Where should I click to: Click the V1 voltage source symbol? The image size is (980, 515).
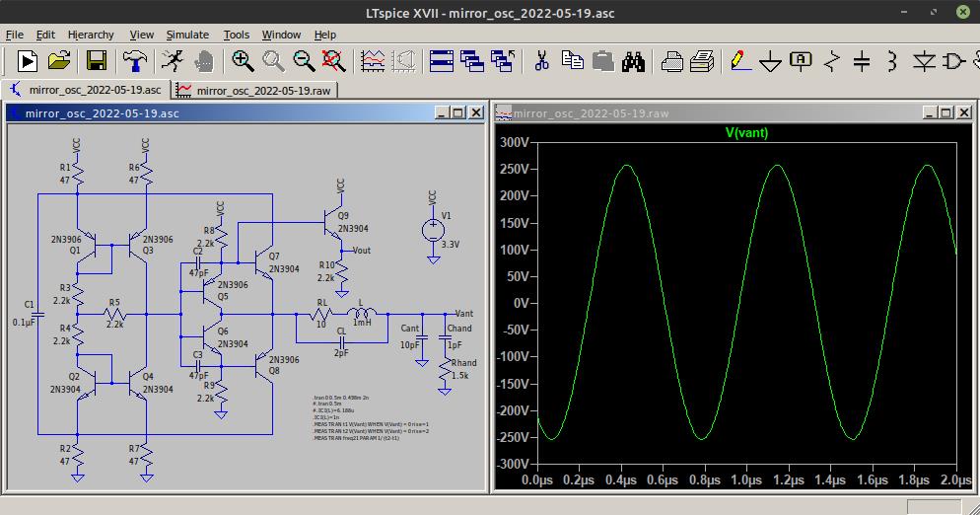click(x=433, y=230)
